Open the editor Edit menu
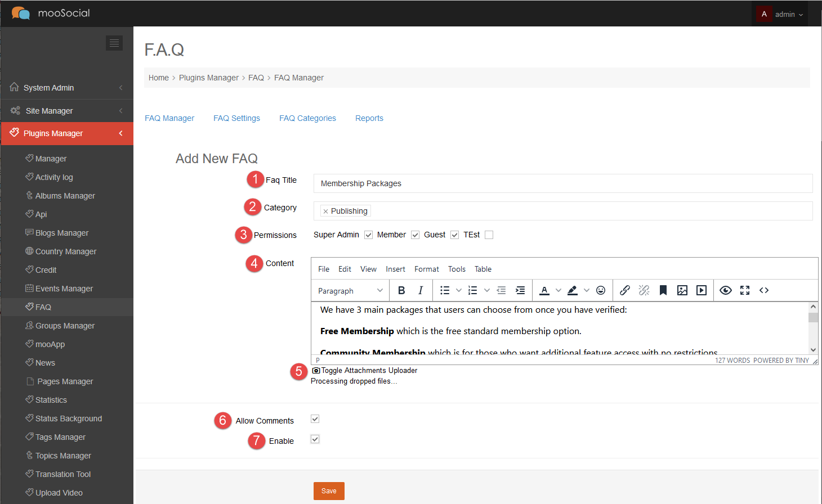822x504 pixels. tap(345, 269)
